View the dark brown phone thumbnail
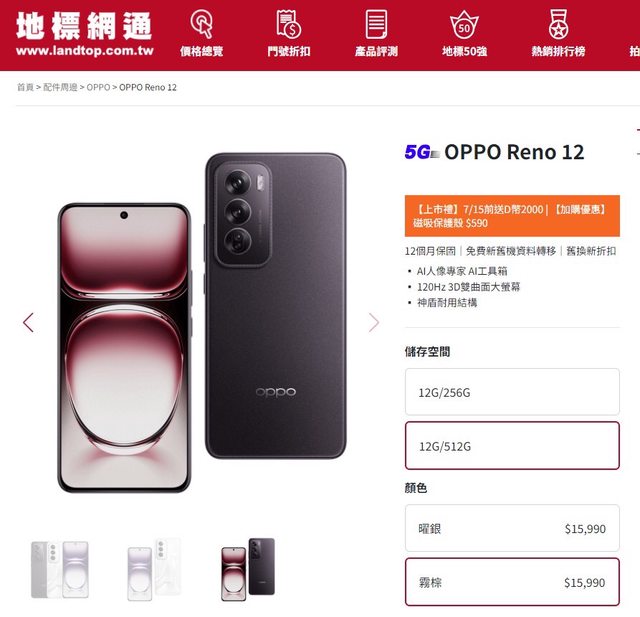 coord(248,570)
